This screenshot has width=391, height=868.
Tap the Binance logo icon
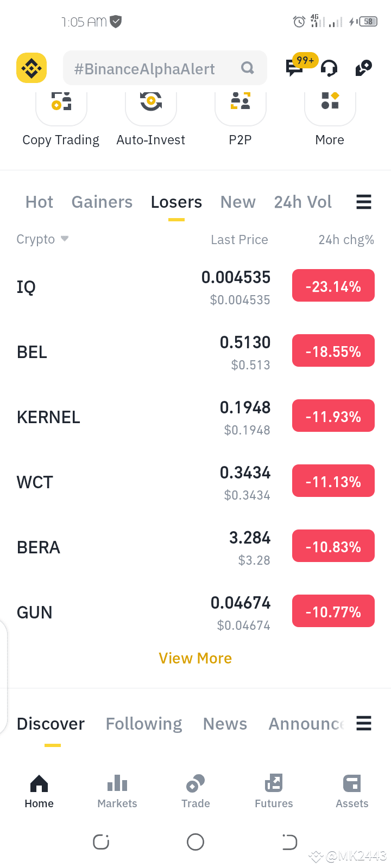31,68
